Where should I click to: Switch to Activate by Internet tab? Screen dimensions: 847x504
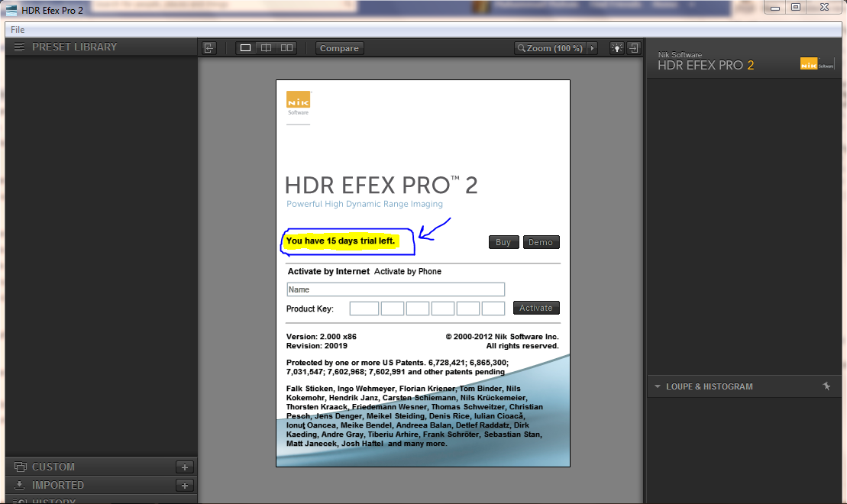pyautogui.click(x=328, y=271)
